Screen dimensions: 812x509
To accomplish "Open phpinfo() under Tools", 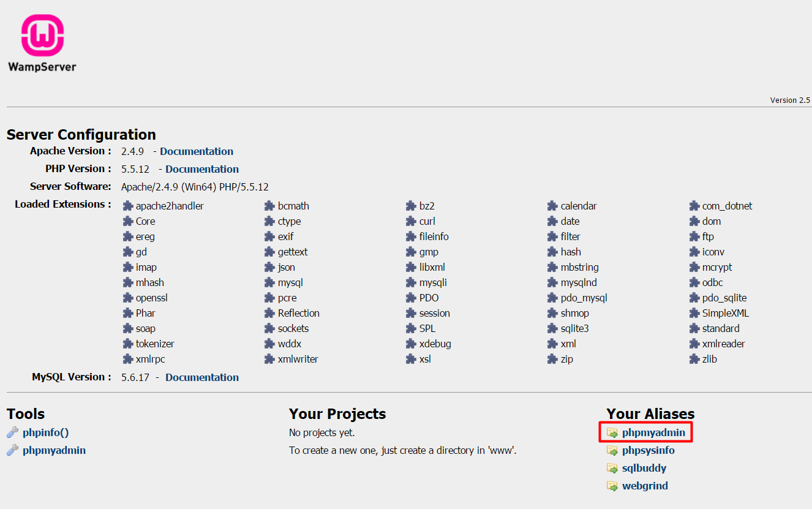I will [x=45, y=432].
